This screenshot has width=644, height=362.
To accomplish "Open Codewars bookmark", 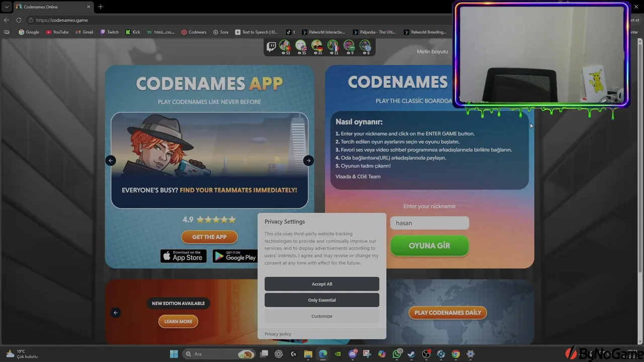I will (x=194, y=32).
